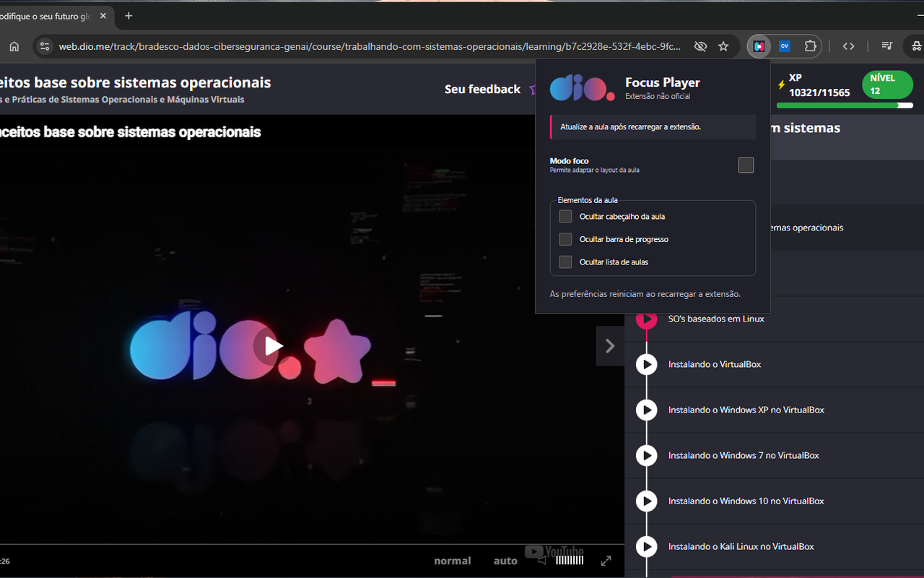This screenshot has height=578, width=924.
Task: Open the auto video quality dropdown
Action: (x=505, y=561)
